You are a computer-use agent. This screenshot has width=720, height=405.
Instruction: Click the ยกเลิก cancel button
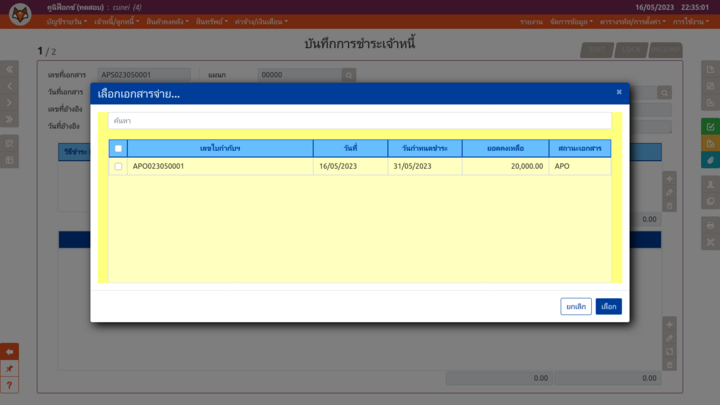pos(576,306)
